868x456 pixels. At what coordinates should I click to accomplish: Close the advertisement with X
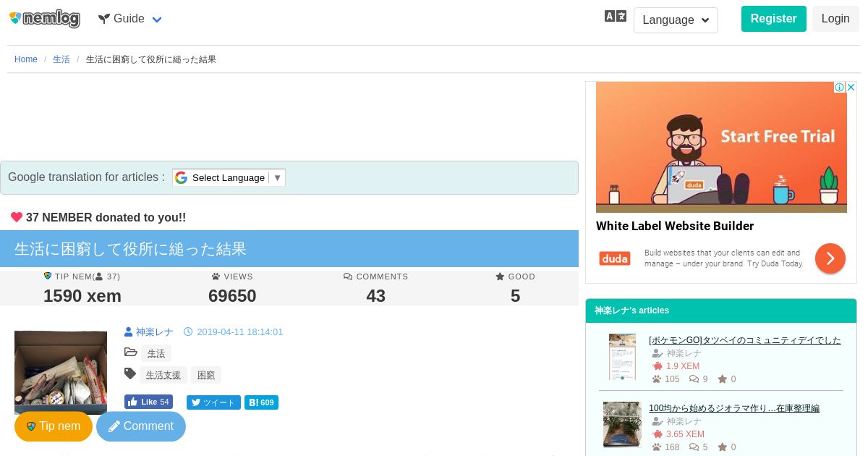coord(851,88)
